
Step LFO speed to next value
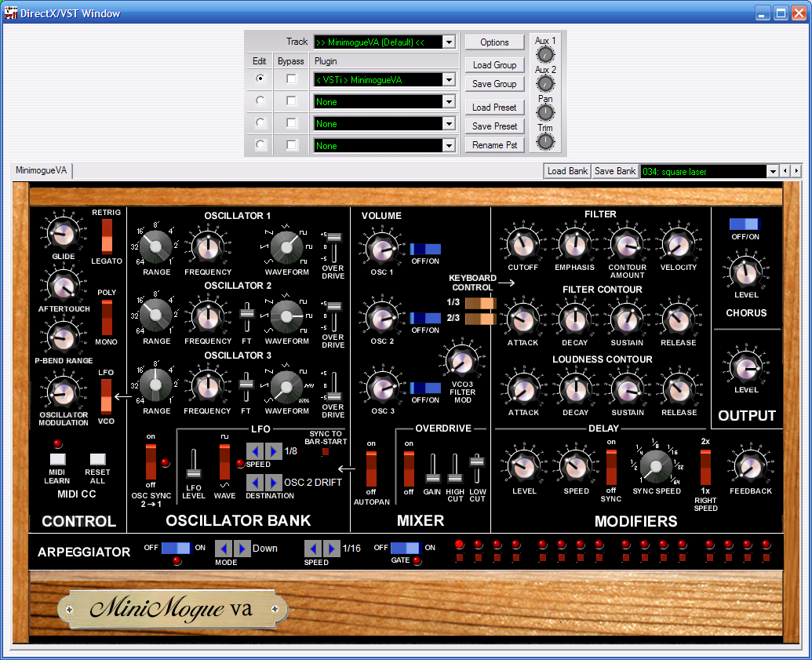(x=274, y=451)
